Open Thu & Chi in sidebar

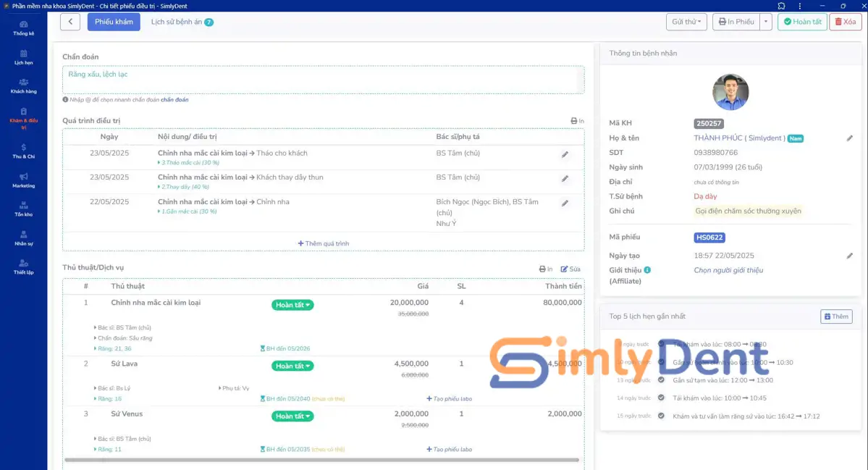click(23, 151)
